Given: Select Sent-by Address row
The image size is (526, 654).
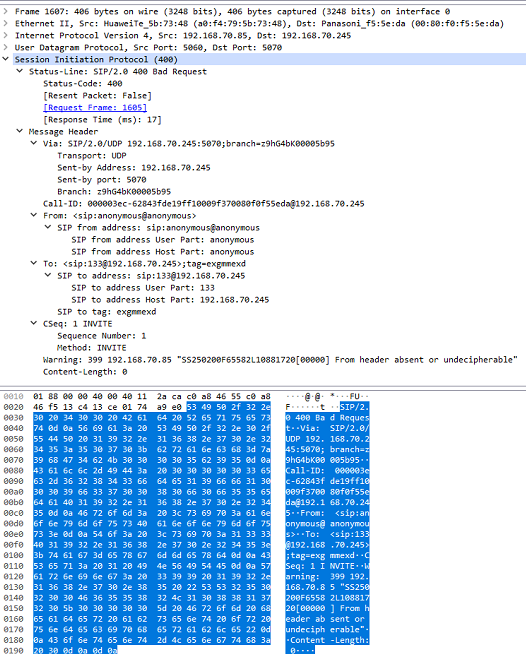Looking at the screenshot, I should coord(134,168).
